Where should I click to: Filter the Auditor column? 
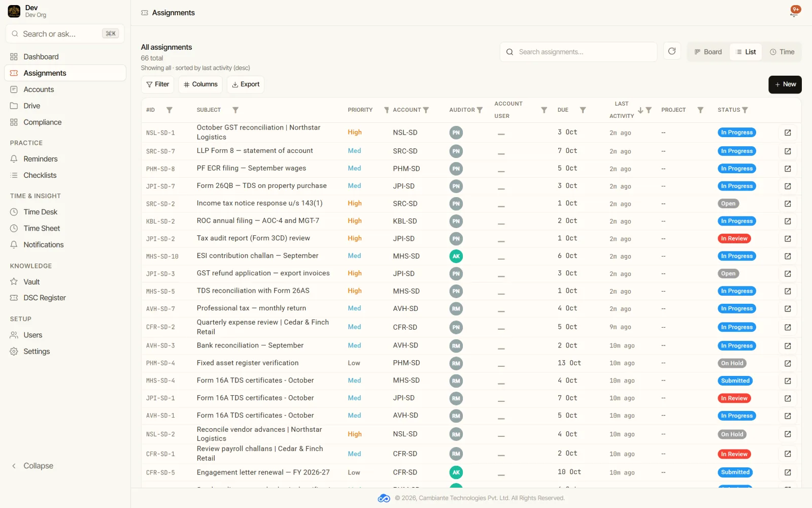pyautogui.click(x=480, y=110)
